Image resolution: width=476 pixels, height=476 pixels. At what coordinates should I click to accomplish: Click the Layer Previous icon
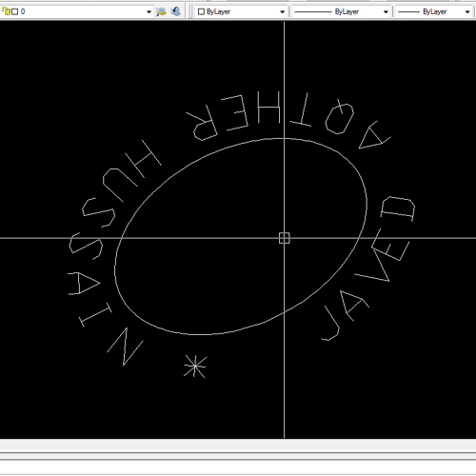tap(175, 11)
